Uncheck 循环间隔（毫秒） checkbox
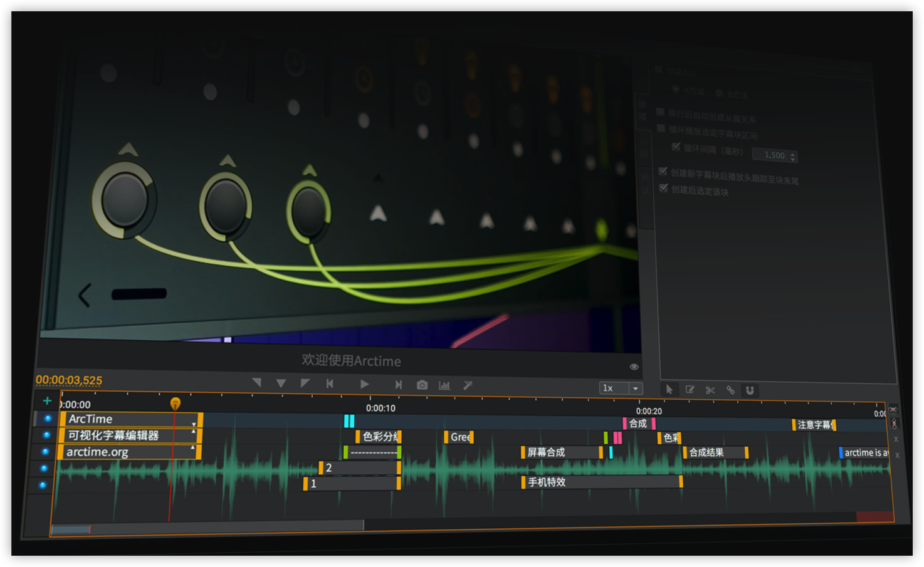This screenshot has width=924, height=567. click(676, 147)
